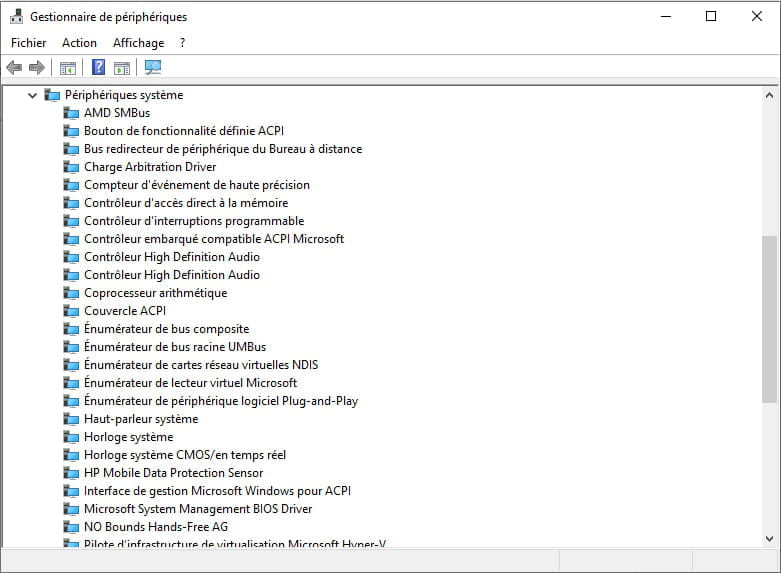Screen dimensions: 781x573
Task: Toggle the action pane toolbar icon
Action: pos(122,68)
